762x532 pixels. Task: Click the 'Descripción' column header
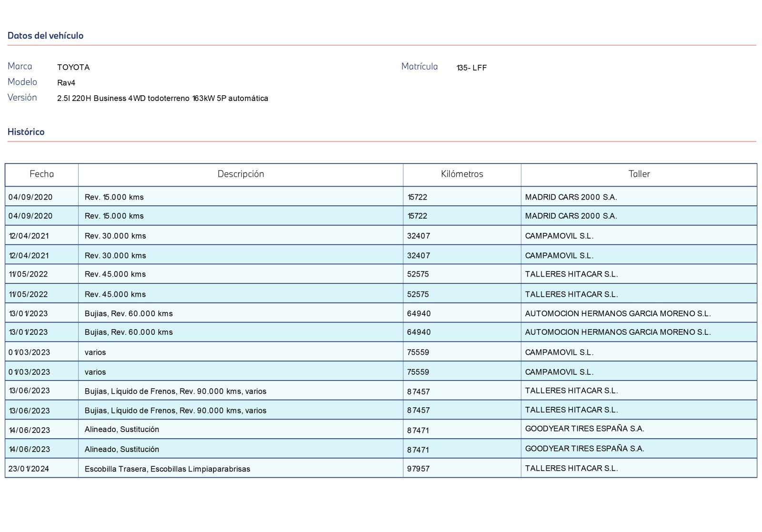tap(241, 174)
